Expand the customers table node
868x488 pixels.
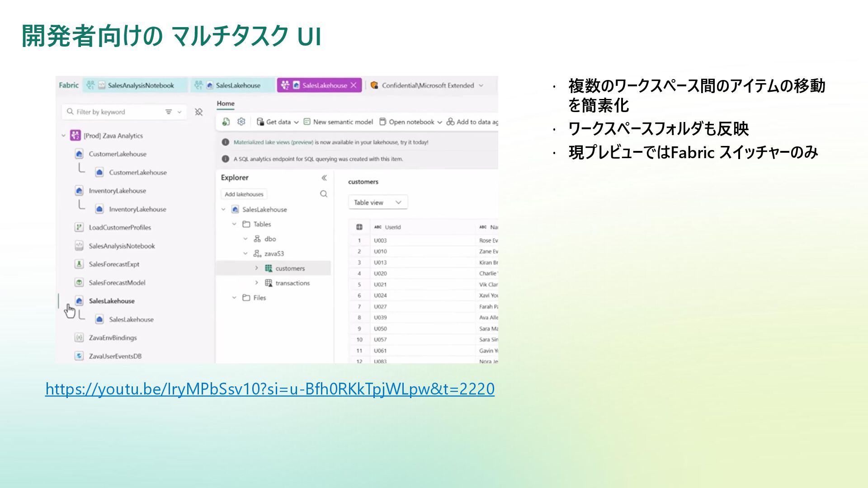point(256,268)
